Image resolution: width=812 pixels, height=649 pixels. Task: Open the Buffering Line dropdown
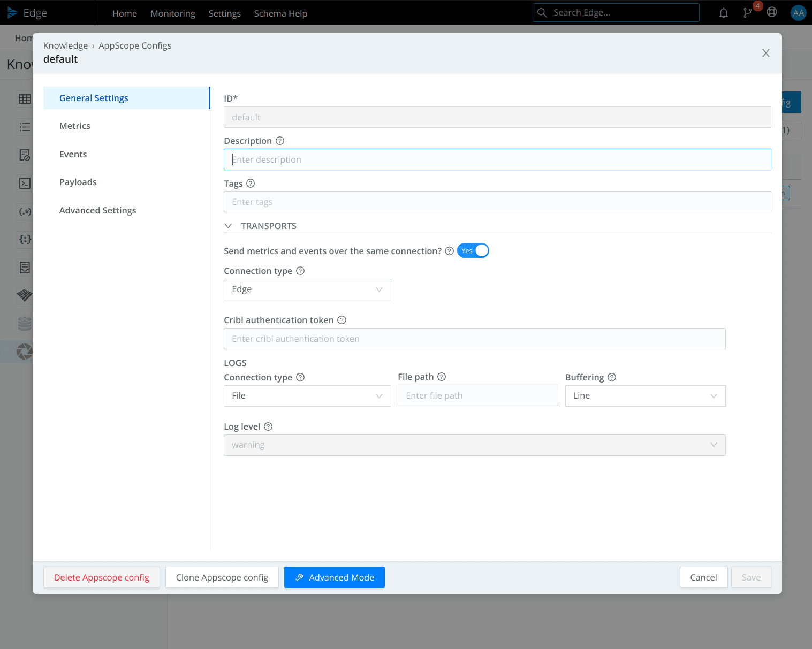645,396
